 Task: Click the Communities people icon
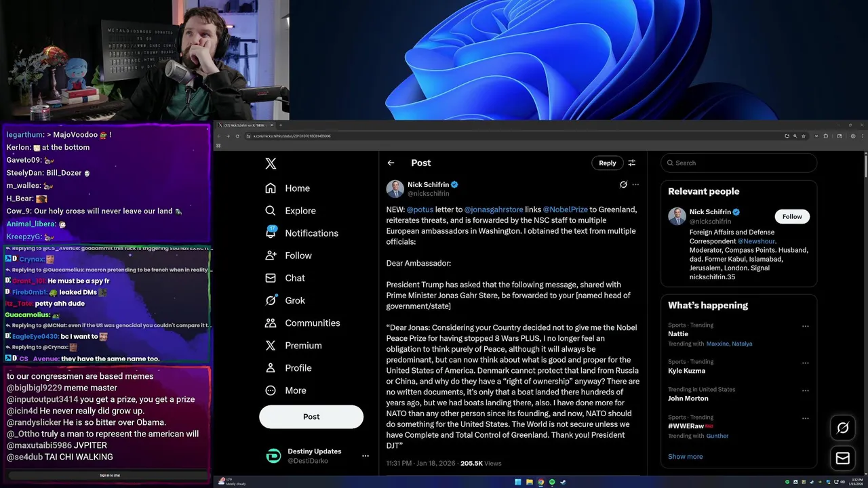pyautogui.click(x=271, y=323)
